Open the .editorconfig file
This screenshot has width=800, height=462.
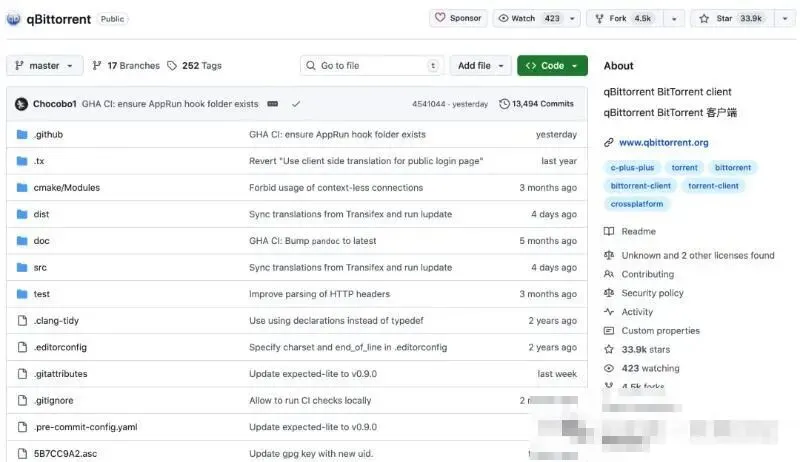pos(60,347)
